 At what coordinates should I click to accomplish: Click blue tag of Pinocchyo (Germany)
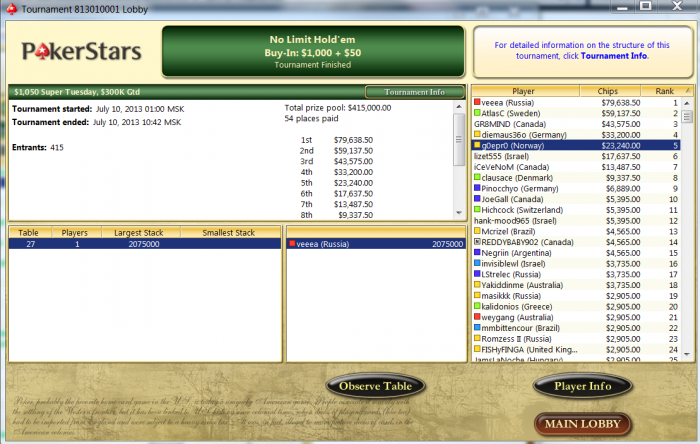(477, 188)
